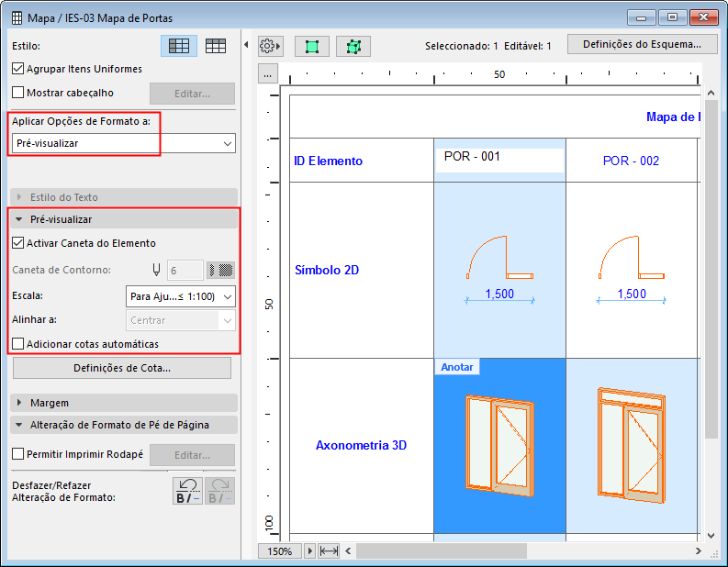The image size is (728, 567).
Task: Click the POR - 002 2D symbol preview
Action: point(632,270)
